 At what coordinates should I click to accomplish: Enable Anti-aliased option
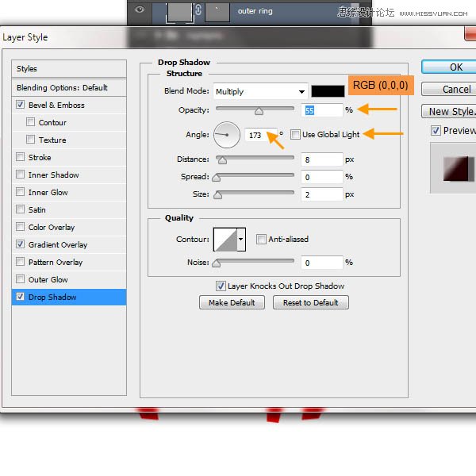pyautogui.click(x=261, y=240)
